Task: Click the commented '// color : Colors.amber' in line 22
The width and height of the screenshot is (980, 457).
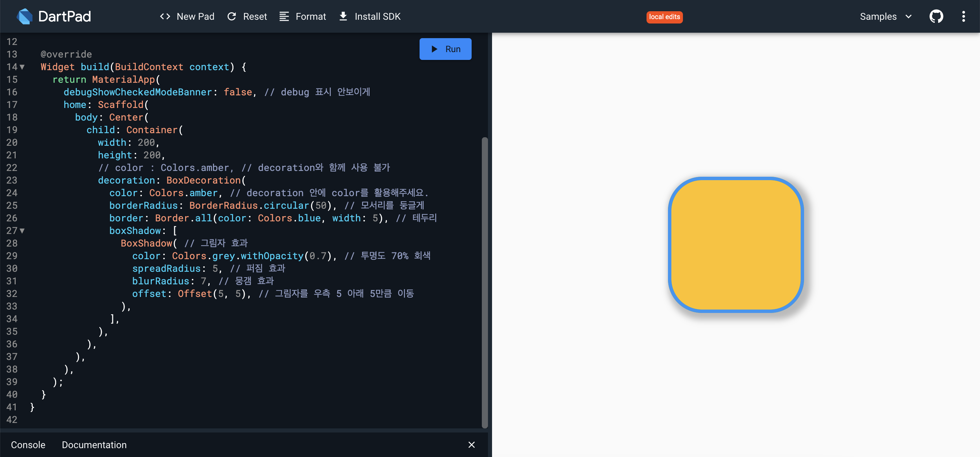Action: click(x=164, y=168)
